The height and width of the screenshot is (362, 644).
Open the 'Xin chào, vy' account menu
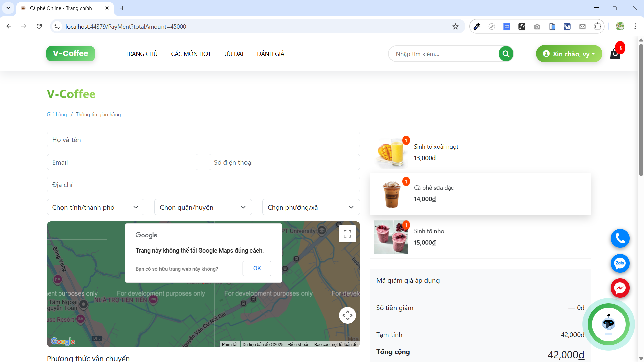569,54
